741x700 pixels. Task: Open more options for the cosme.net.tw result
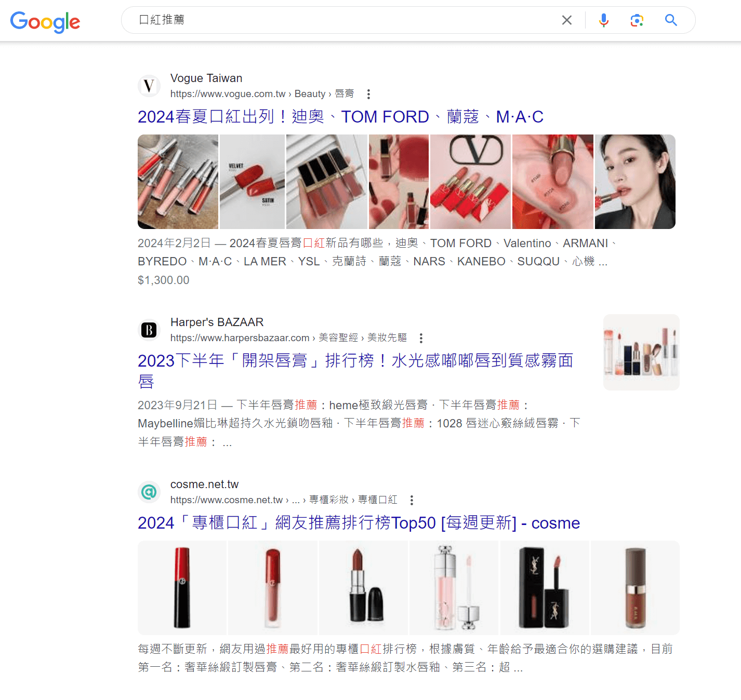click(x=412, y=500)
